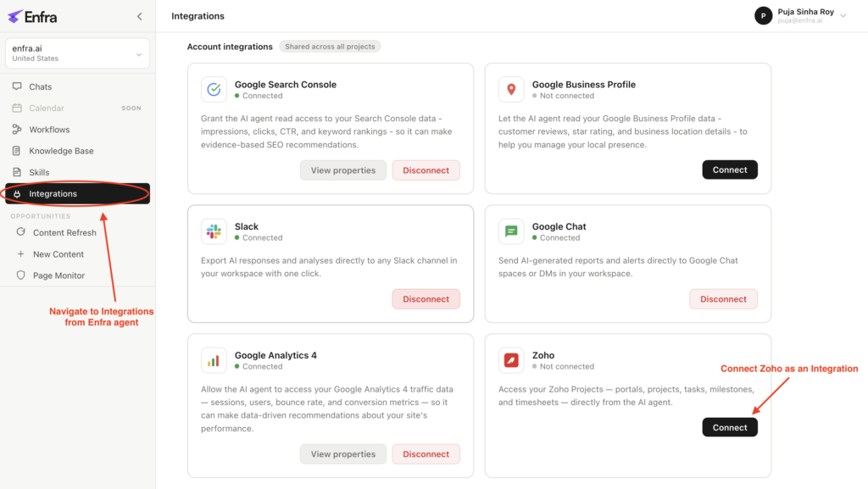Disconnect the Slack integration
The height and width of the screenshot is (489, 868).
coord(426,298)
